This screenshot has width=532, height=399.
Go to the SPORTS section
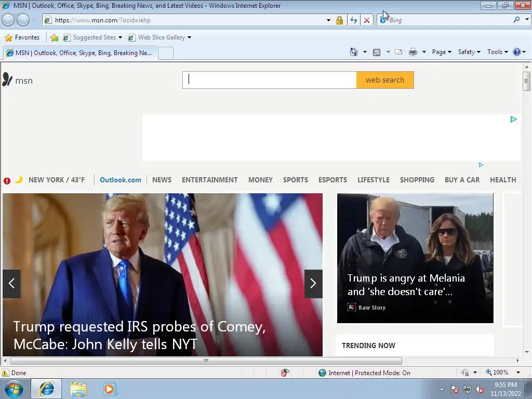tap(296, 180)
